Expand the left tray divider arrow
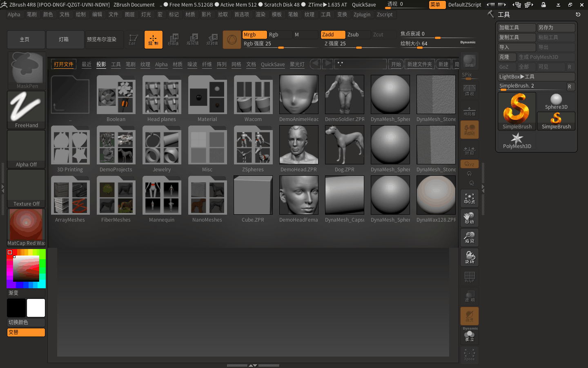Screen dimensions: 588x368 2,188
